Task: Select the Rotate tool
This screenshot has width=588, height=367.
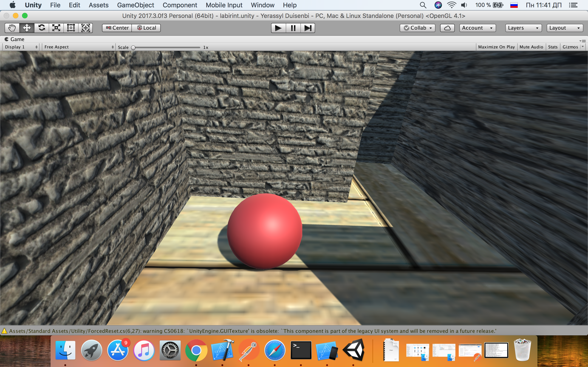Action: click(x=42, y=28)
